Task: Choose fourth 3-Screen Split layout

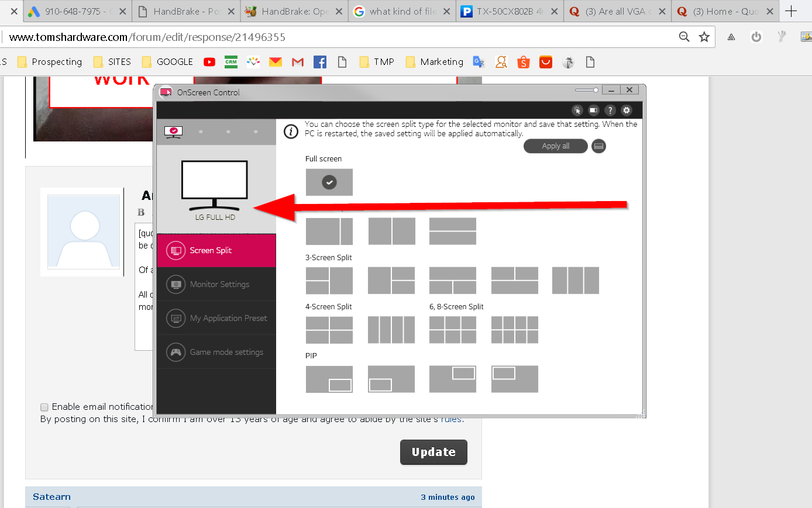Action: (x=515, y=280)
